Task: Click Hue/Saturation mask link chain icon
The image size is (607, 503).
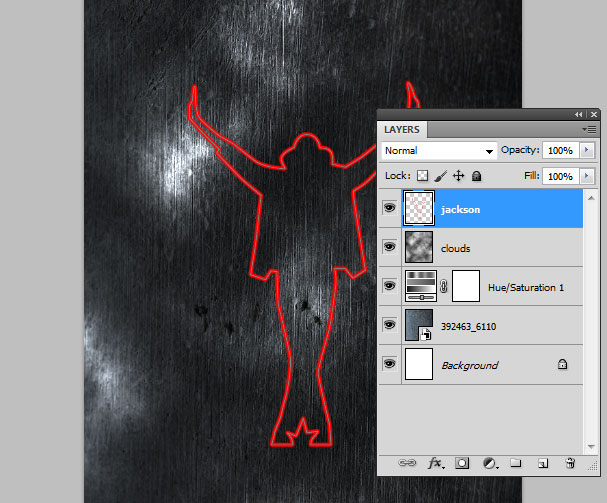Action: (444, 286)
